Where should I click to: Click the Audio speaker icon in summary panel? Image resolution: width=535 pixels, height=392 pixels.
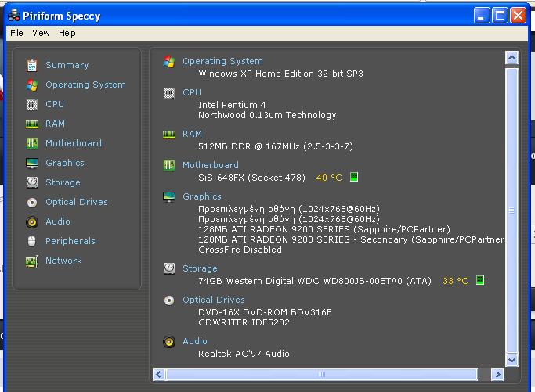[169, 342]
